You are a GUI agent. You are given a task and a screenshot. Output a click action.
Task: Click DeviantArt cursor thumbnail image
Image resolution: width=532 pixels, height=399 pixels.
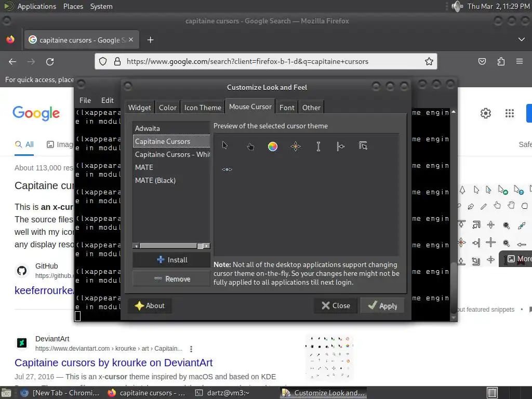[x=329, y=357]
